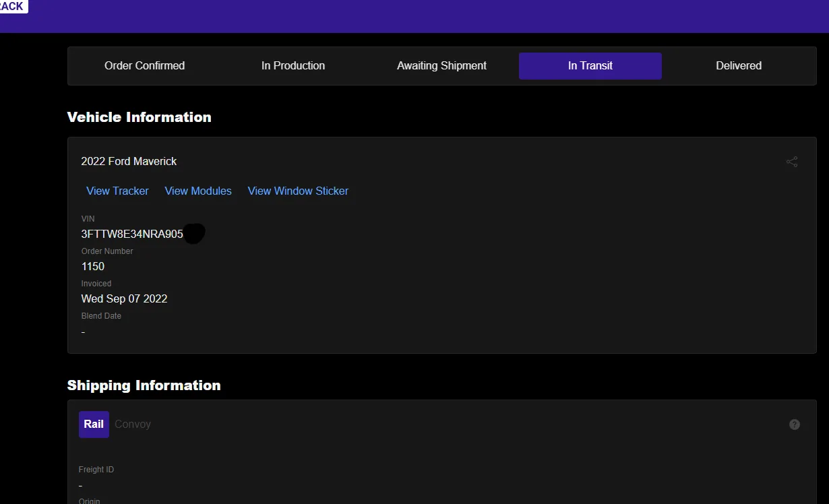This screenshot has width=829, height=504.
Task: Open the View Modules link
Action: coord(198,191)
